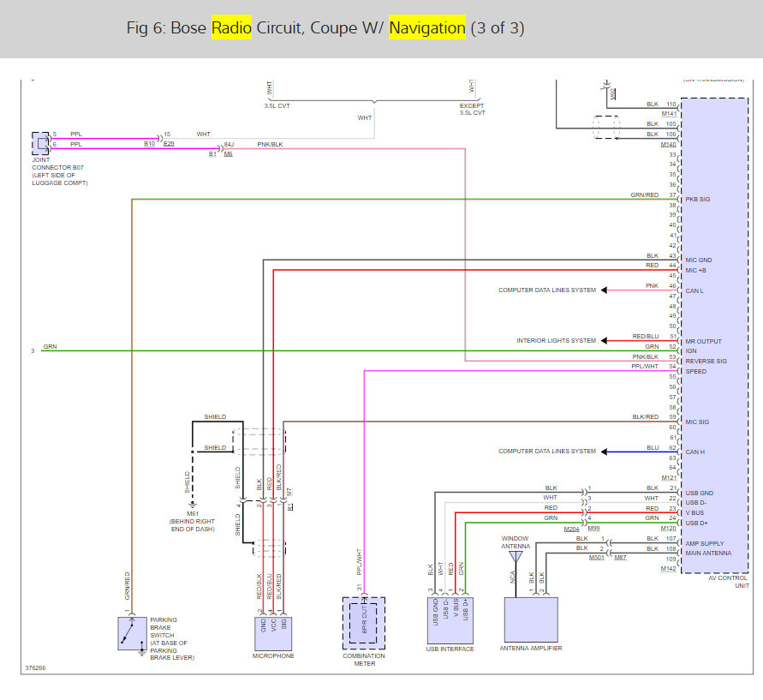
Task: Click the Interior Lights System reference text
Action: (556, 341)
